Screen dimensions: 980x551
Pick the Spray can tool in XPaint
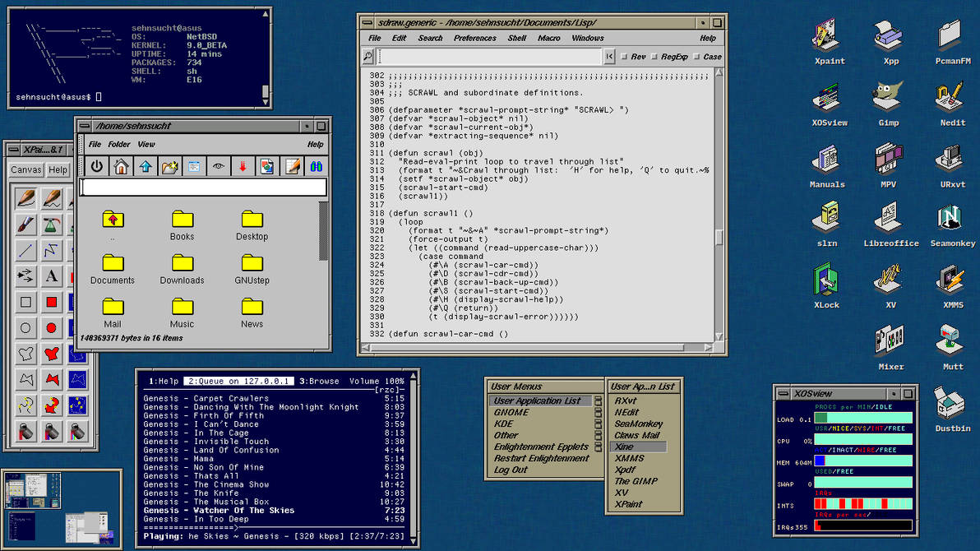coord(51,225)
